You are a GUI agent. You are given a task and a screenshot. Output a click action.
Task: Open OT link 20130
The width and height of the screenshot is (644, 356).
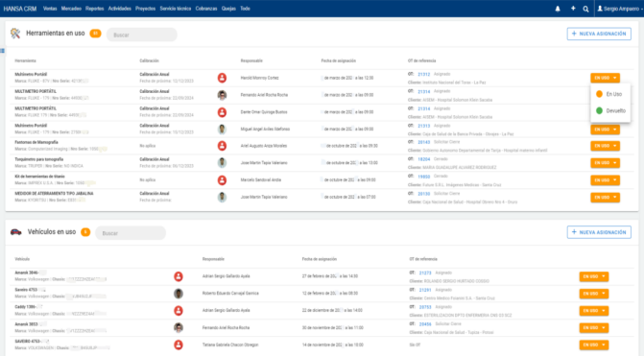pyautogui.click(x=423, y=194)
